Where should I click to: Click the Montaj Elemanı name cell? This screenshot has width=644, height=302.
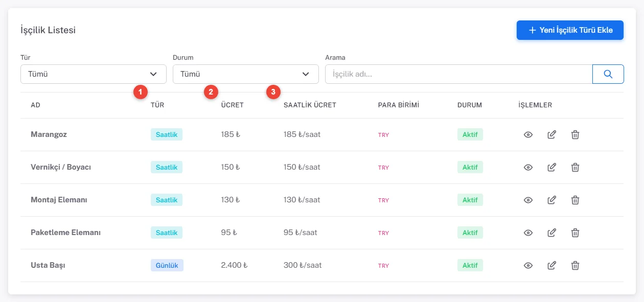(x=59, y=200)
